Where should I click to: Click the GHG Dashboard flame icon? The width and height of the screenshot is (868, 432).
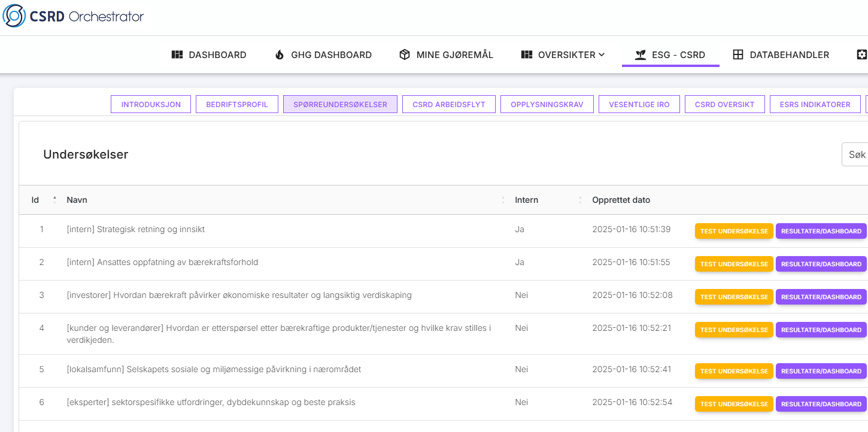click(280, 54)
